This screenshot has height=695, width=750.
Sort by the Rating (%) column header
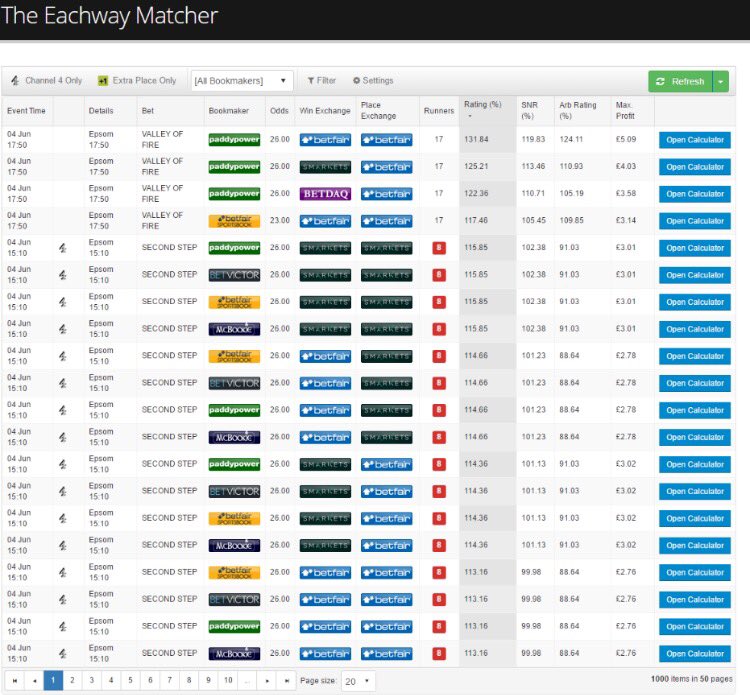coord(483,104)
